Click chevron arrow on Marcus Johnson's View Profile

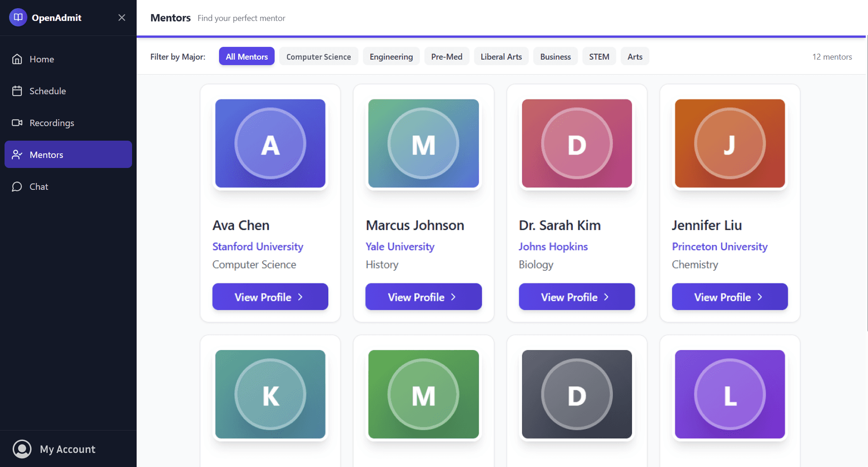[x=453, y=297]
